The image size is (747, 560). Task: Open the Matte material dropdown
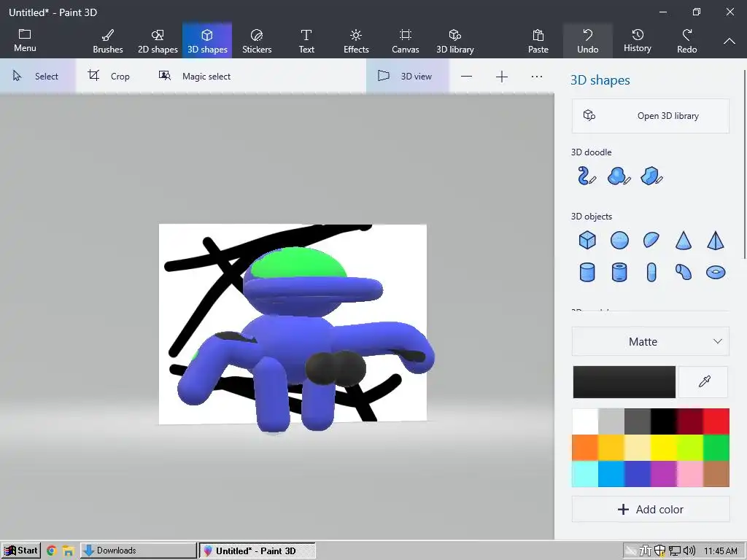pos(650,341)
